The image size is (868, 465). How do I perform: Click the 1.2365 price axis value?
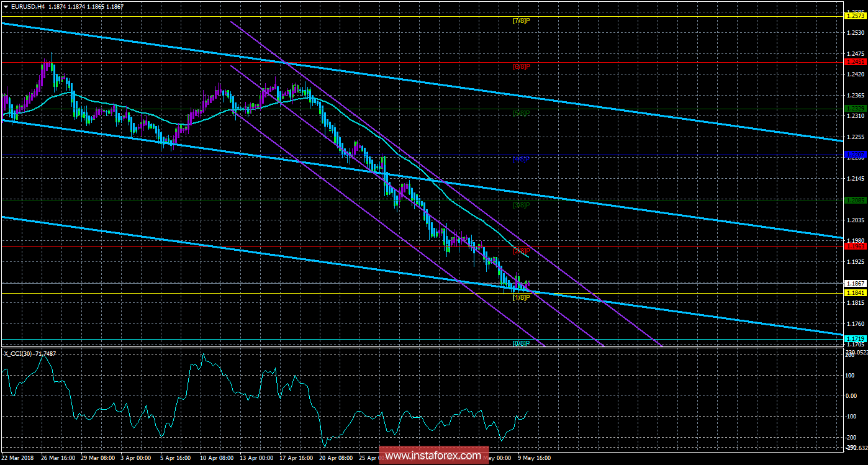tap(854, 95)
